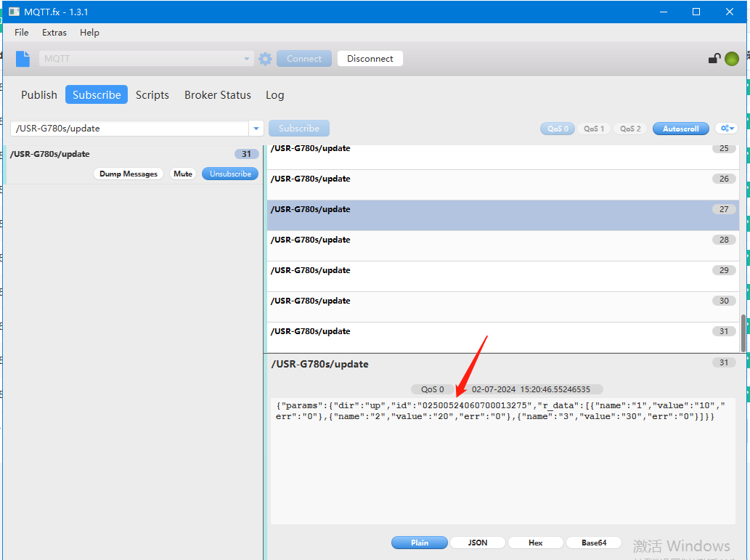Switch payload view to Hex format
The width and height of the screenshot is (750, 560).
[535, 543]
